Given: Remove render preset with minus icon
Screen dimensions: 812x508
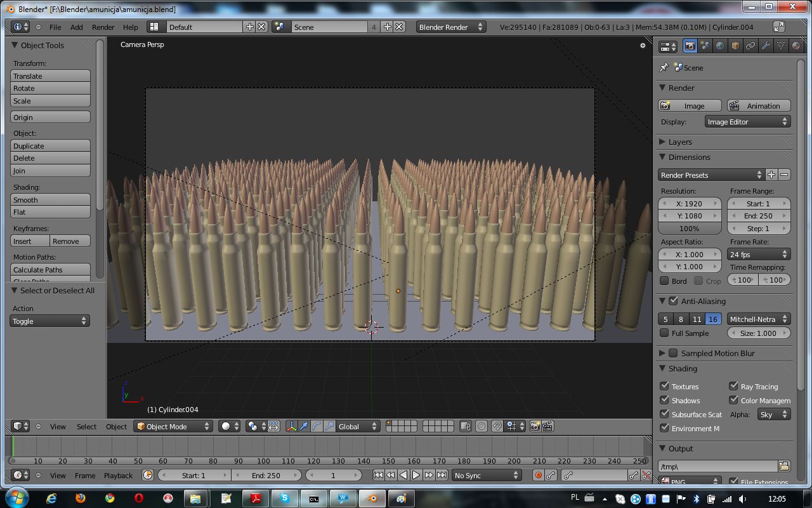Looking at the screenshot, I should click(x=785, y=175).
